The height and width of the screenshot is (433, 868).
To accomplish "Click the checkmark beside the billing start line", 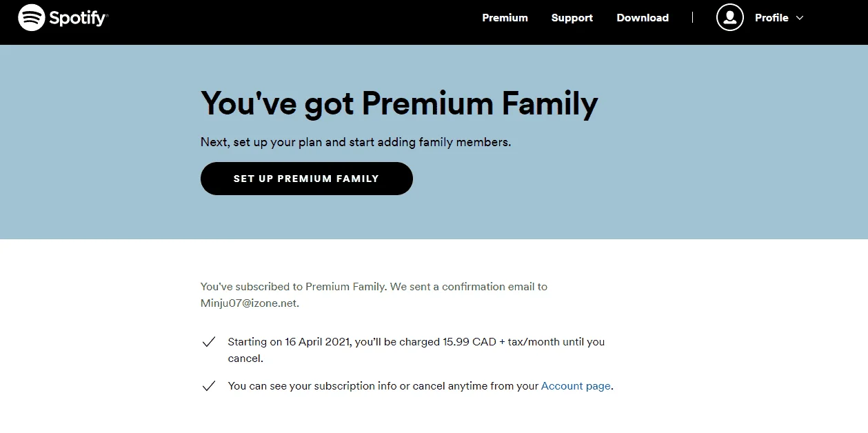I will 208,342.
